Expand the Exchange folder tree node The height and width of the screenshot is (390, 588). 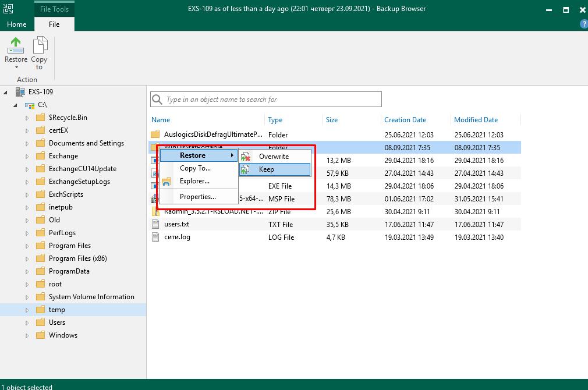click(27, 156)
